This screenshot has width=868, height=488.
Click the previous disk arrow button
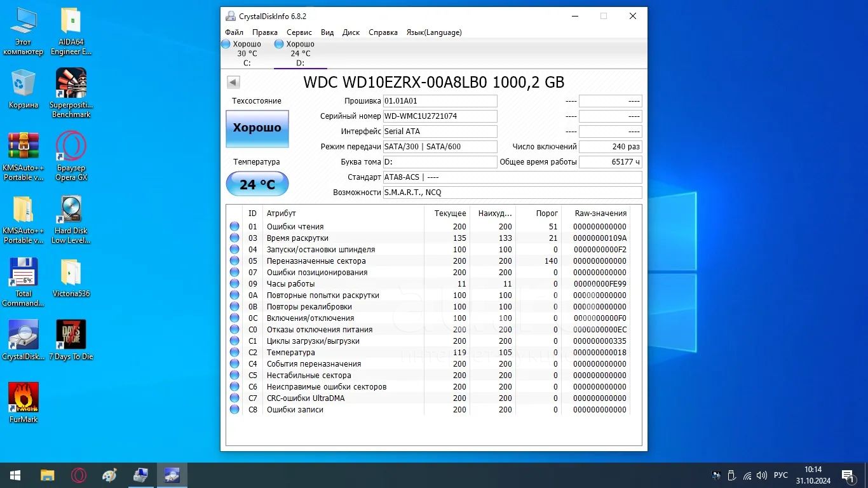click(233, 82)
